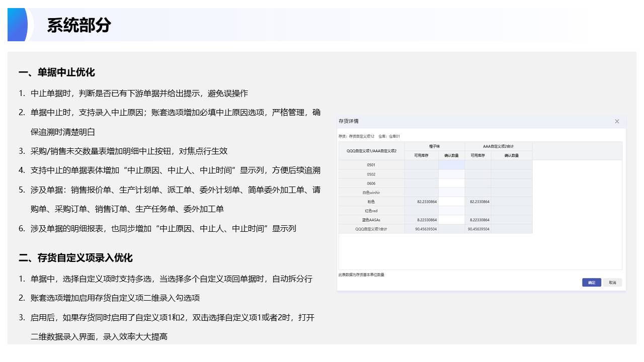The width and height of the screenshot is (644, 362).
Task: Click 可用库存 header under 橙子味
Action: coord(421,155)
